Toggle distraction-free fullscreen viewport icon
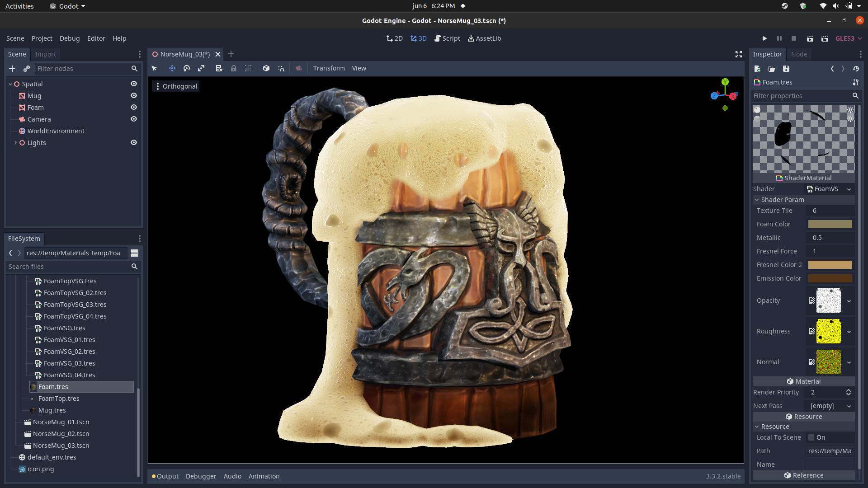Image resolution: width=868 pixels, height=488 pixels. 738,54
